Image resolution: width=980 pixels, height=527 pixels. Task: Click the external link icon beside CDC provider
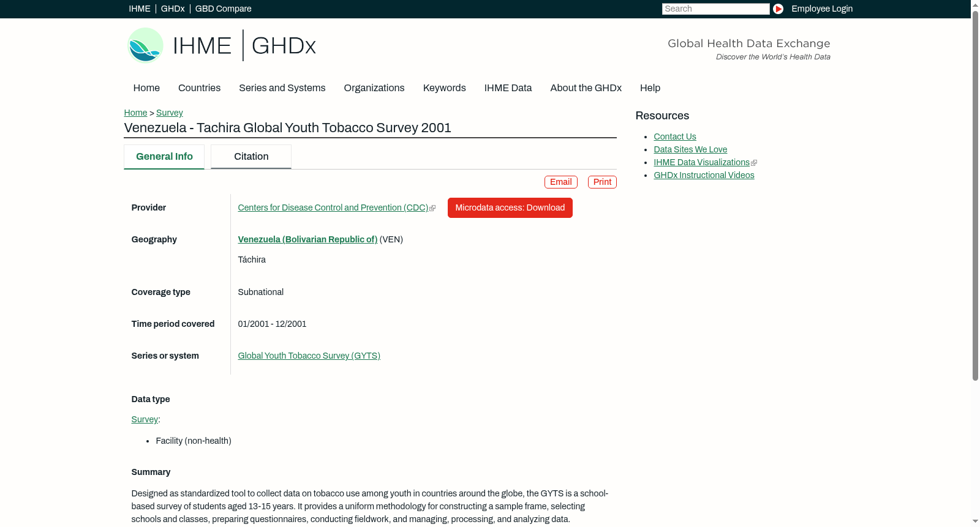pos(433,208)
